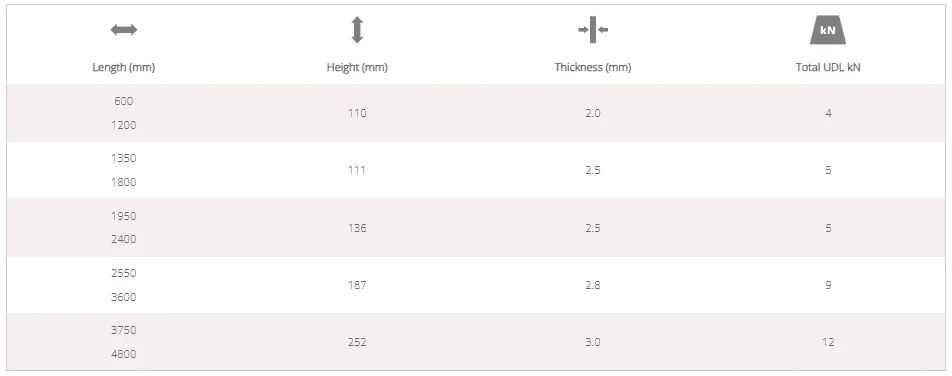The height and width of the screenshot is (376, 952).
Task: Click the 1950 length value
Action: coord(124,216)
